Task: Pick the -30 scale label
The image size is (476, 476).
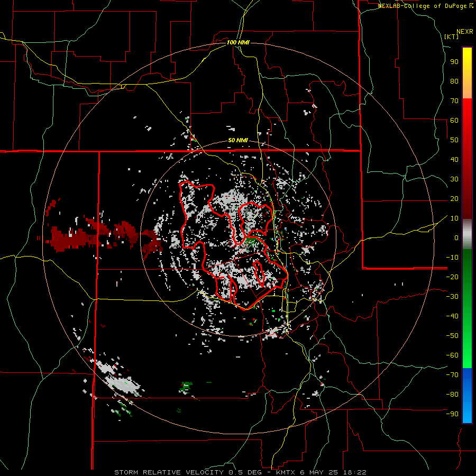Action: 452,297
